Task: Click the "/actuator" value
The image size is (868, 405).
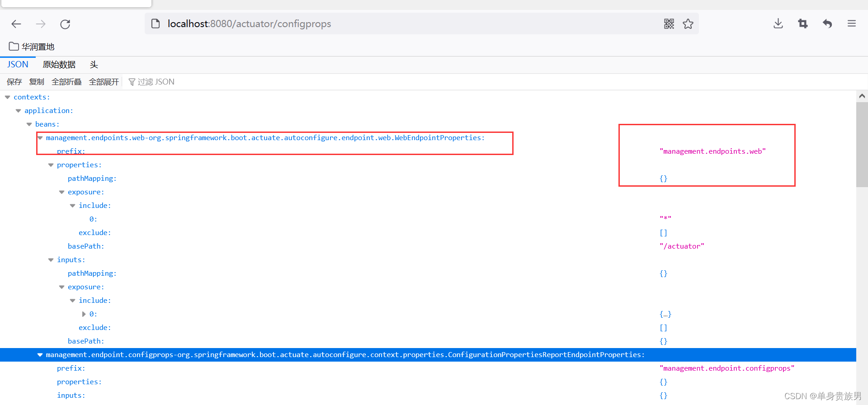Action: point(682,246)
